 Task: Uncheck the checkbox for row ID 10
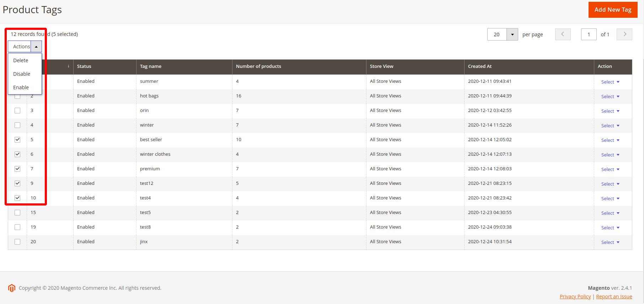click(17, 198)
